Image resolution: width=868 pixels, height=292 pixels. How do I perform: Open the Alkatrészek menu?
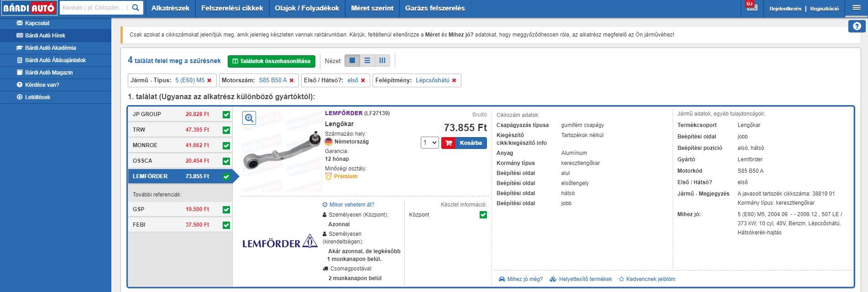tap(170, 8)
